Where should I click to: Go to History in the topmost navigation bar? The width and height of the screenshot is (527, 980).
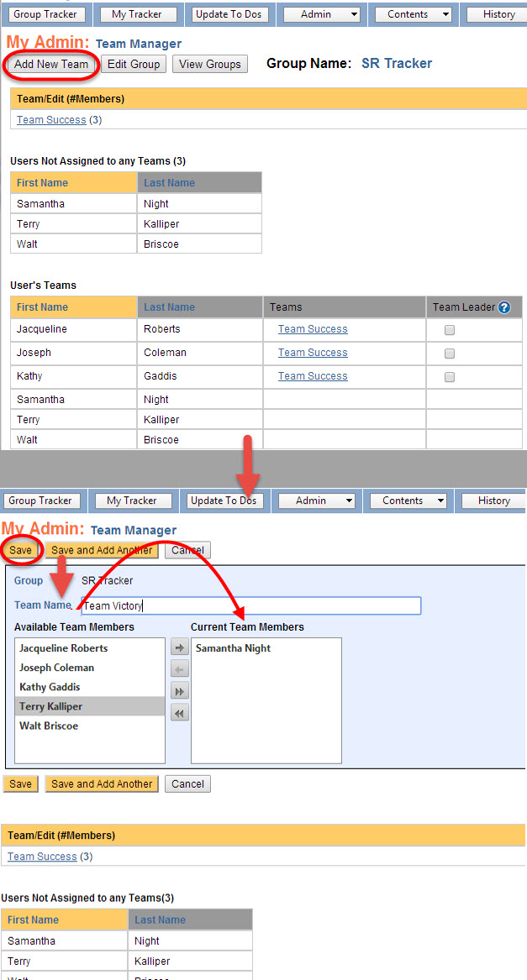499,14
